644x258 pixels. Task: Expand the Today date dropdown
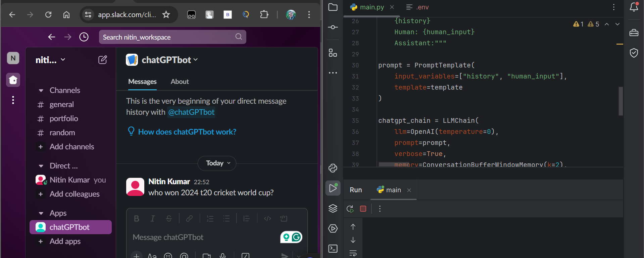pyautogui.click(x=217, y=163)
